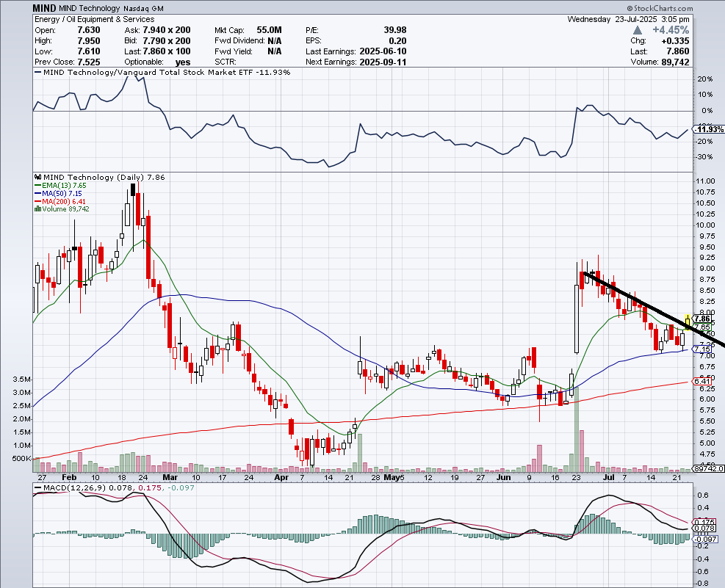The width and height of the screenshot is (725, 588).
Task: Open the StockCharts.com copyright link
Action: pos(660,8)
